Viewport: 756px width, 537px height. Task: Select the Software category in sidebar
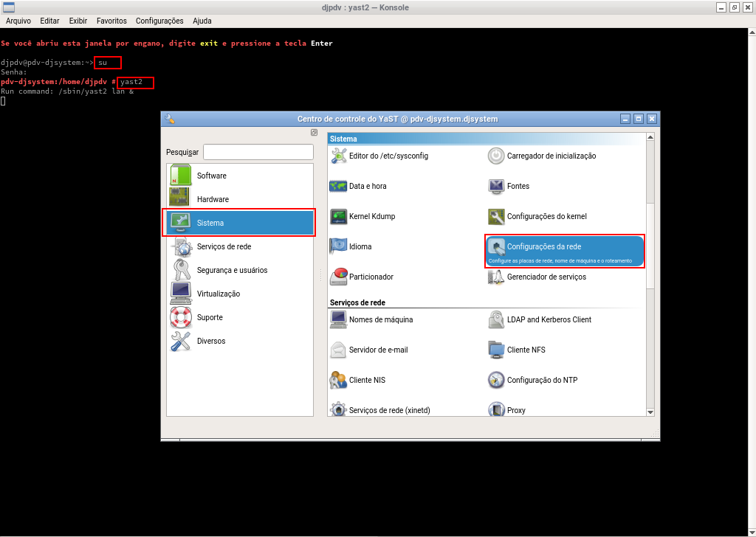[211, 176]
